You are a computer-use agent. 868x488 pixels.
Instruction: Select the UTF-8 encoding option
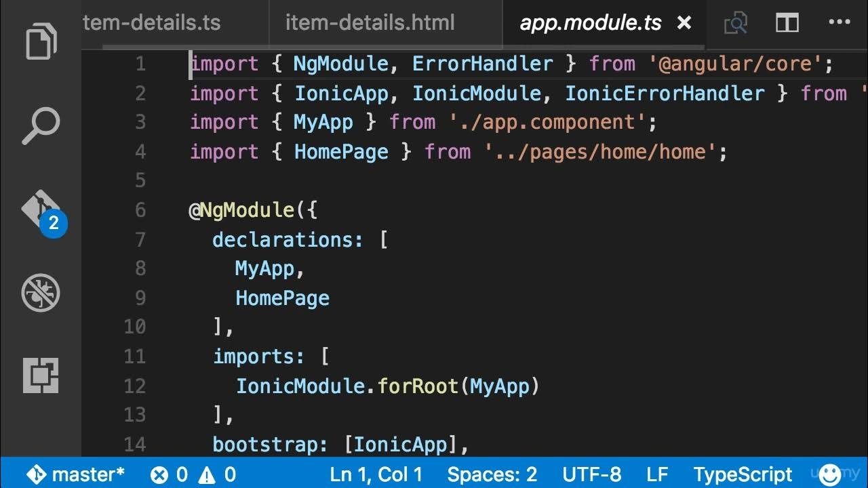(x=591, y=474)
